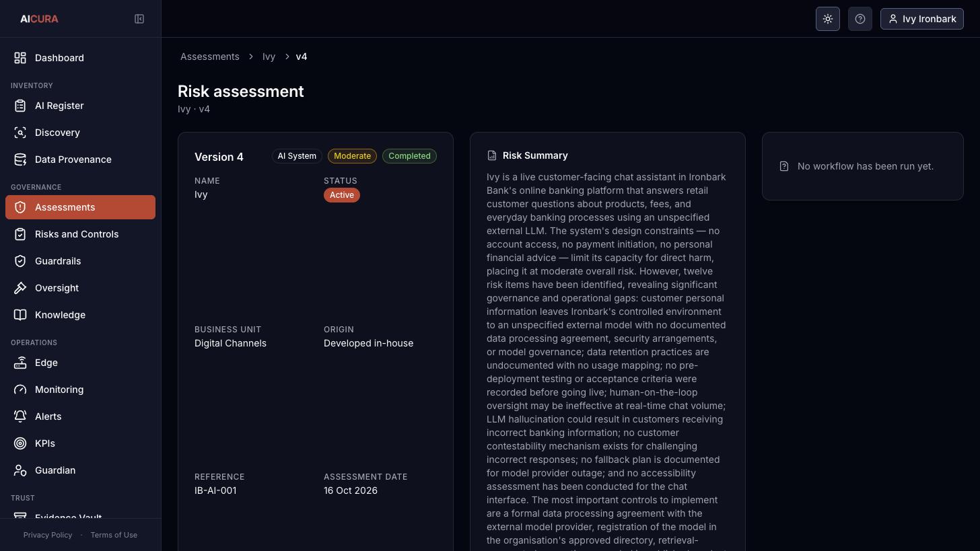This screenshot has width=980, height=551.
Task: Click the Version 4 card title
Action: coord(219,157)
